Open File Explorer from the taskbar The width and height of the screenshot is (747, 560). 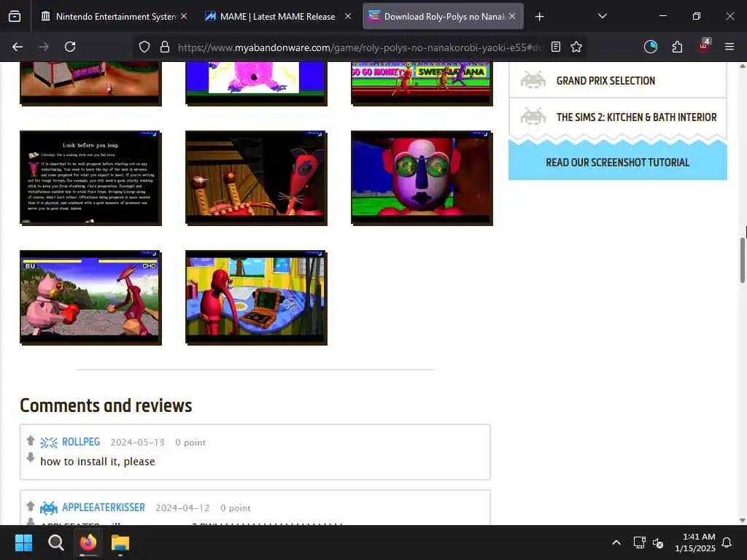pos(120,542)
